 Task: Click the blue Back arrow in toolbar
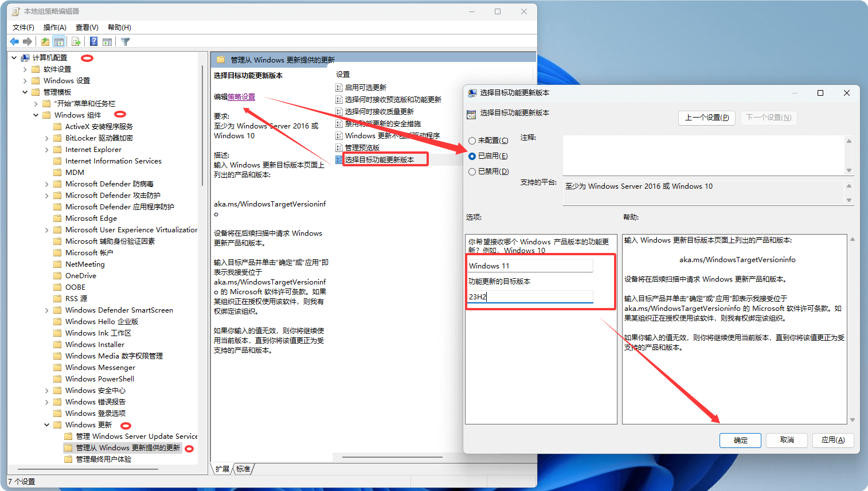14,41
